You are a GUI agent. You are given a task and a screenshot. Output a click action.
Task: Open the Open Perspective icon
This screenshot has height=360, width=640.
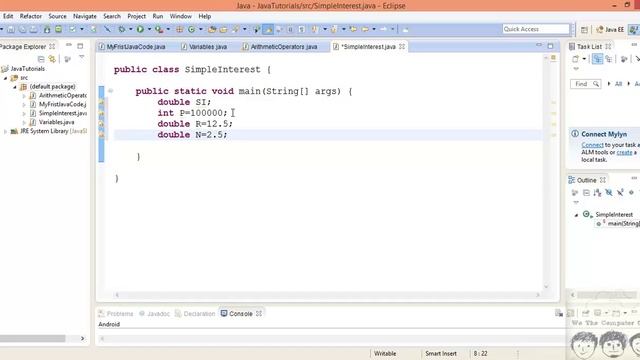(584, 29)
